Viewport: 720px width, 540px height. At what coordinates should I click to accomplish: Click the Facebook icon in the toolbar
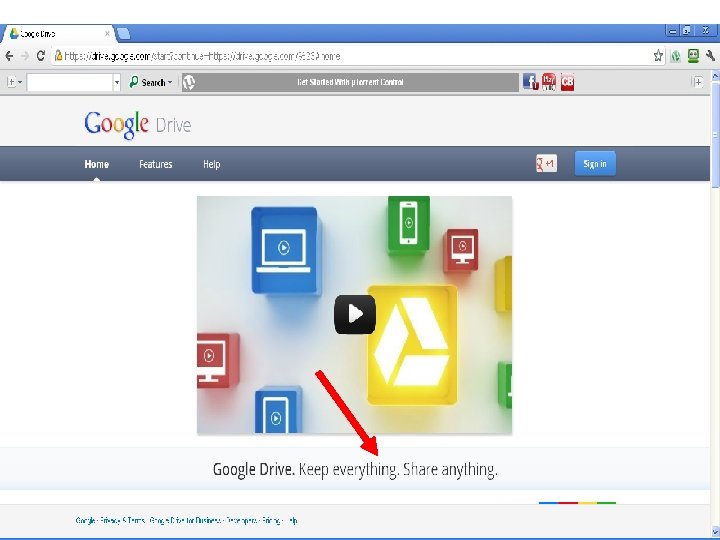pos(530,82)
